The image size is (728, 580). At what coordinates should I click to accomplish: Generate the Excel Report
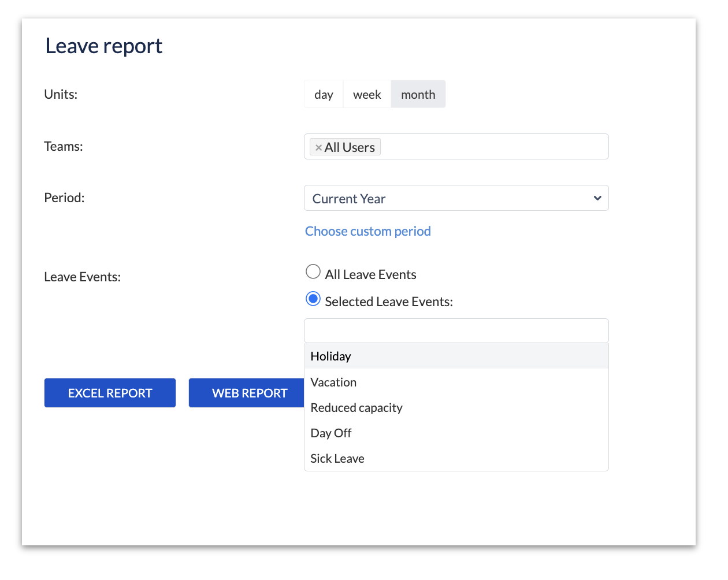[110, 393]
